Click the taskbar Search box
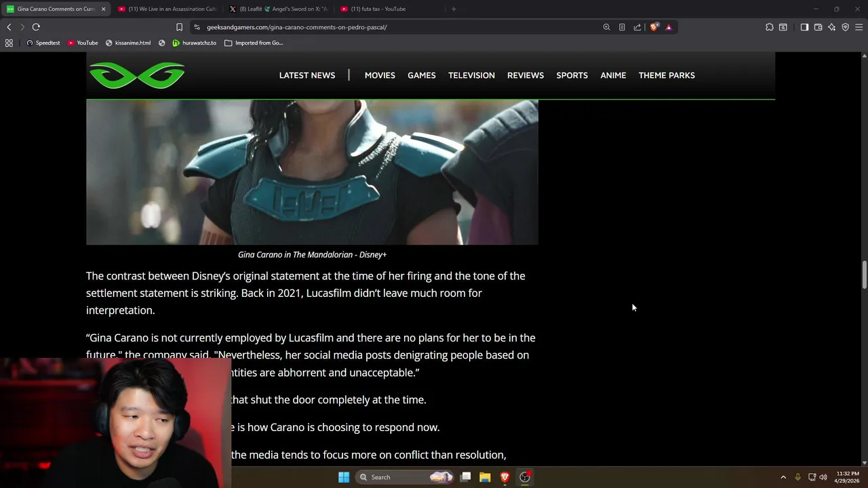The height and width of the screenshot is (488, 868). (x=405, y=477)
